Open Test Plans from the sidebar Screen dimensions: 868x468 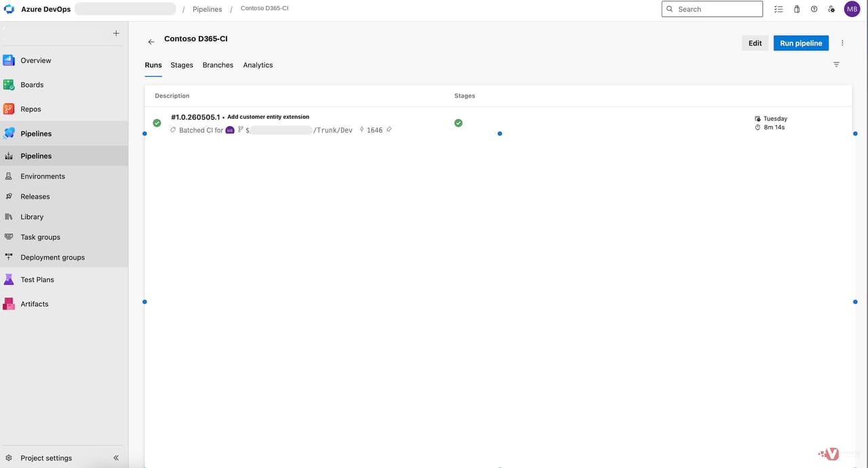[37, 279]
